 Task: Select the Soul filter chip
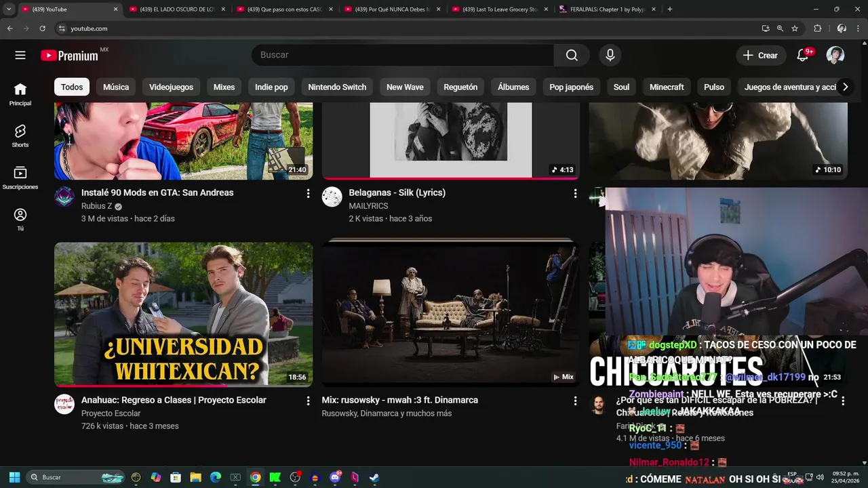click(621, 87)
